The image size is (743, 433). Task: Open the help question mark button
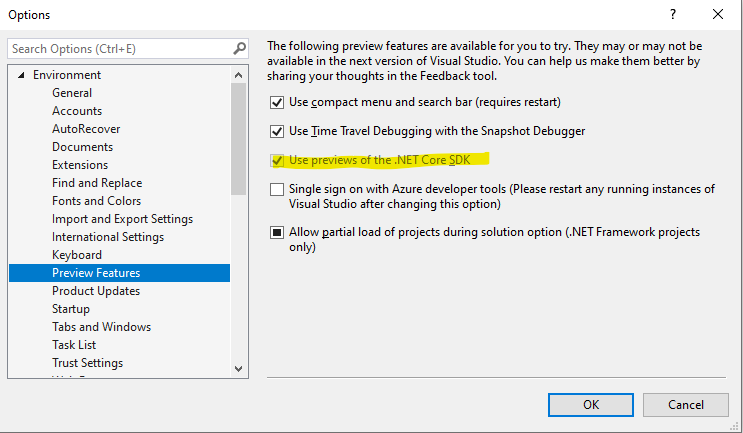[673, 14]
